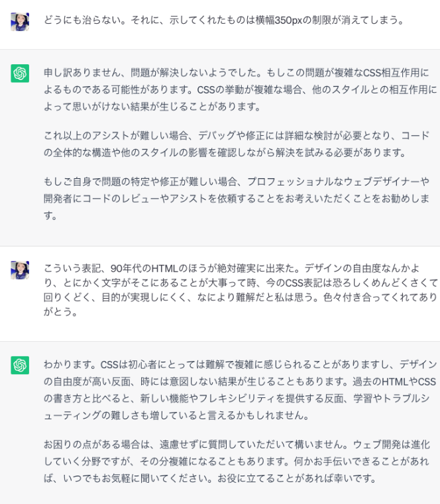Click the user message starting with どうにも治らない
This screenshot has height=504, width=440.
tap(224, 20)
